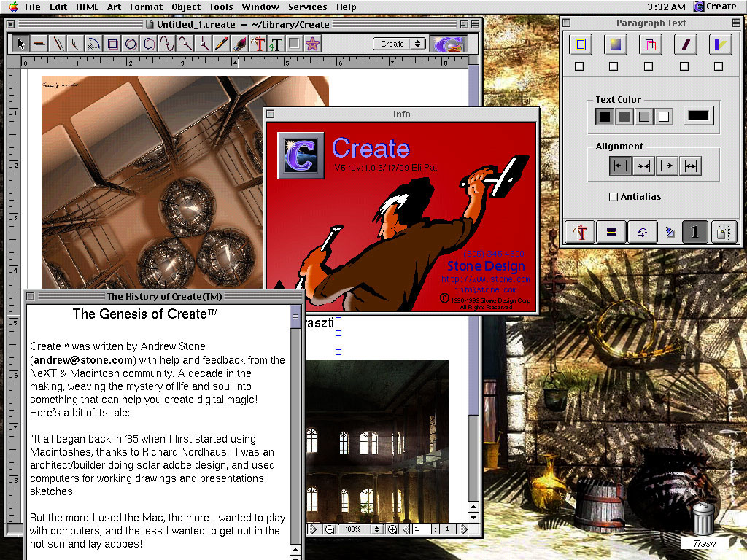This screenshot has width=747, height=560.
Task: Click the blue arrow inspector tab
Action: click(x=670, y=233)
